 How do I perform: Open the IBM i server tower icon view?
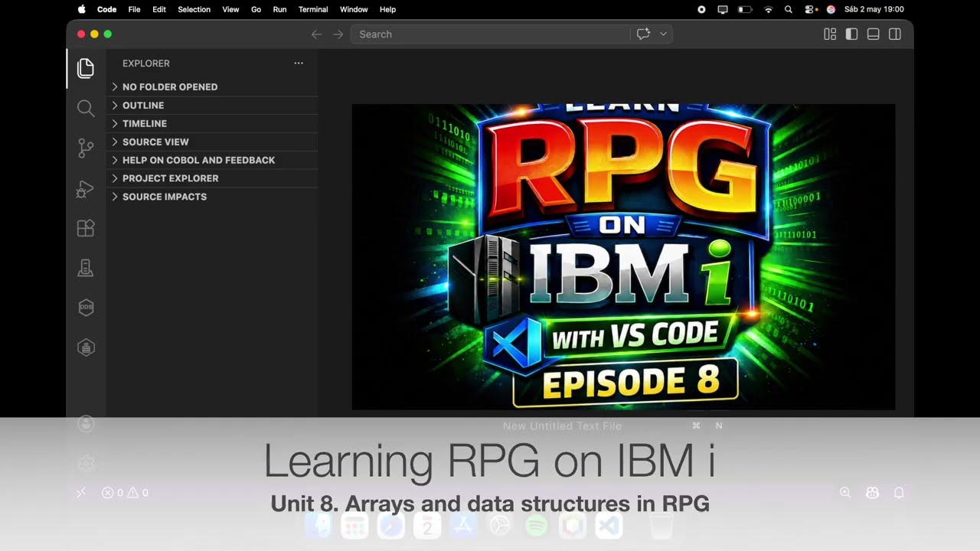click(86, 268)
